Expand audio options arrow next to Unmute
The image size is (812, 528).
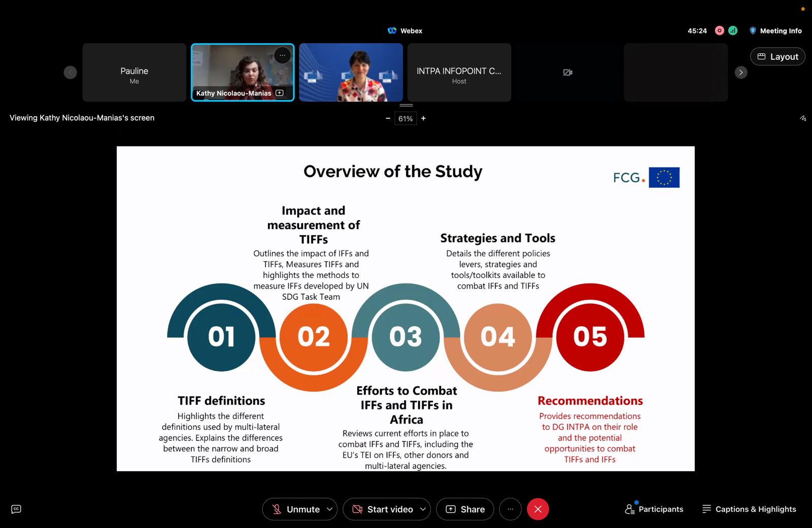coord(329,509)
